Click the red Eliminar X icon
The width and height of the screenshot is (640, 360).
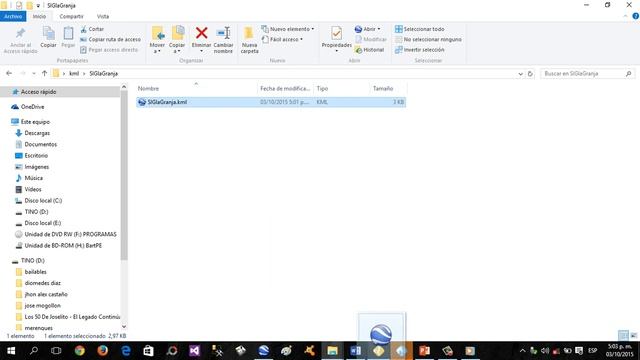(x=201, y=33)
